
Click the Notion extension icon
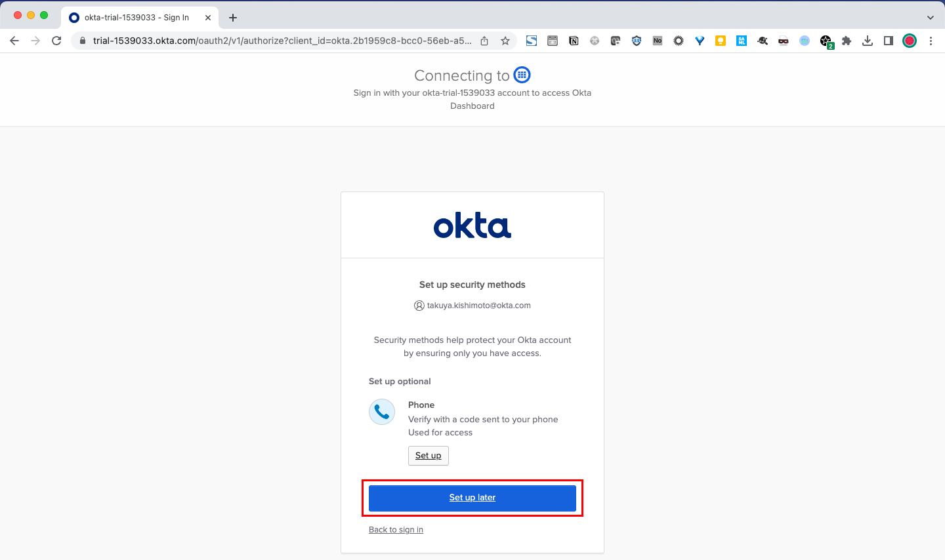point(574,41)
